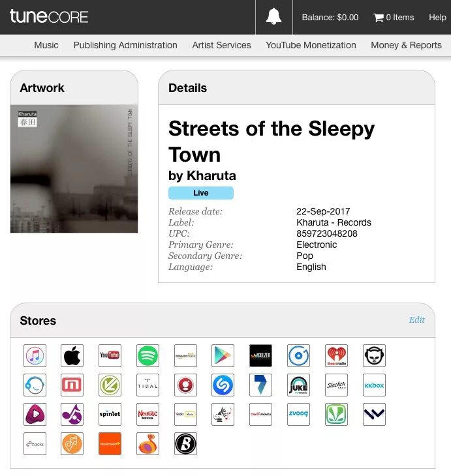Open the Help link in header

[x=437, y=18]
